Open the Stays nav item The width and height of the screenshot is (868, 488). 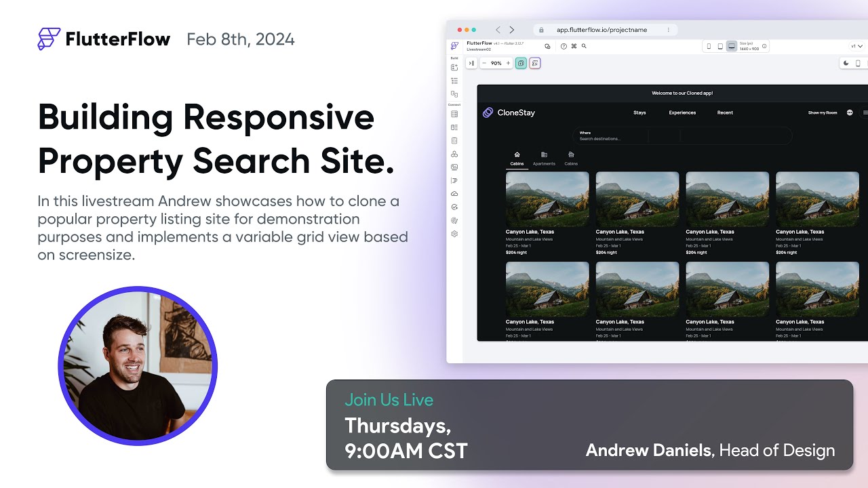pos(639,113)
